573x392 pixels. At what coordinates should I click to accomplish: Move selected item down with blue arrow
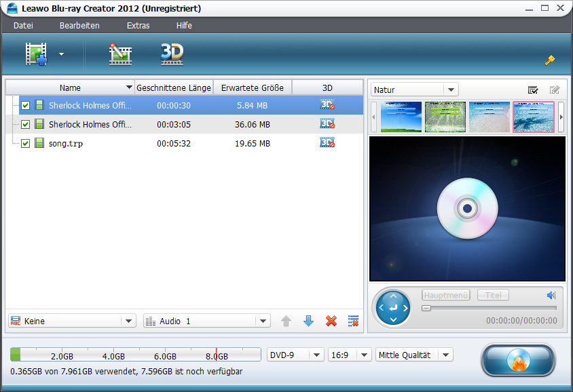point(308,321)
